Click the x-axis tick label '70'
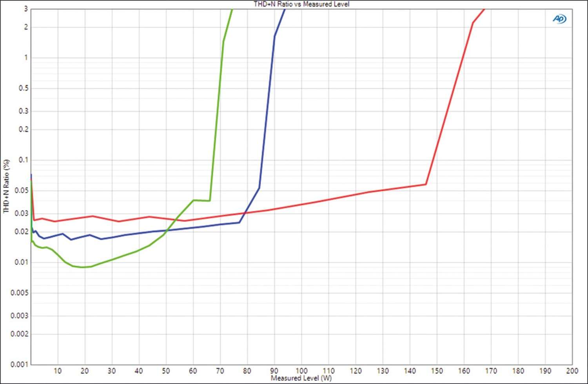Viewport: 588px width, 384px height. pos(220,371)
